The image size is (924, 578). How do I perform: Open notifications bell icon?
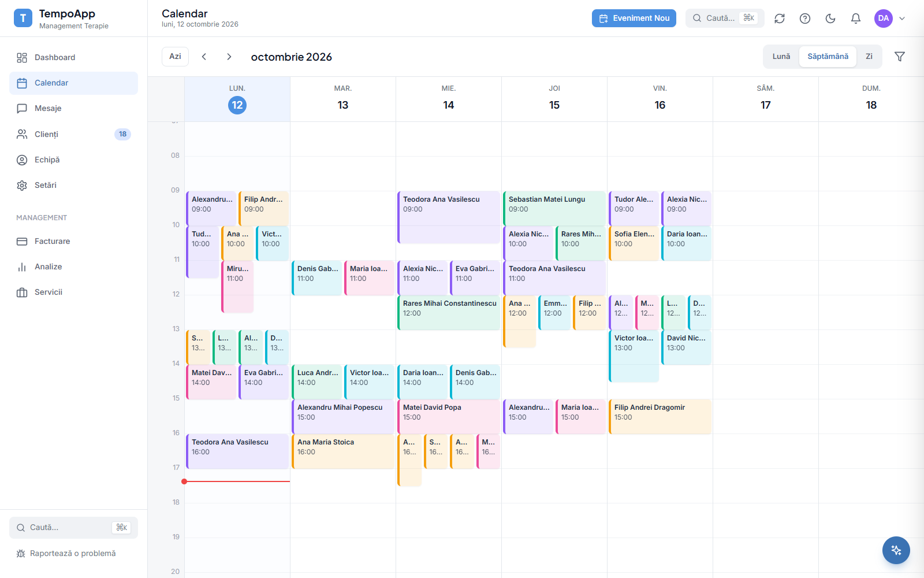click(856, 18)
